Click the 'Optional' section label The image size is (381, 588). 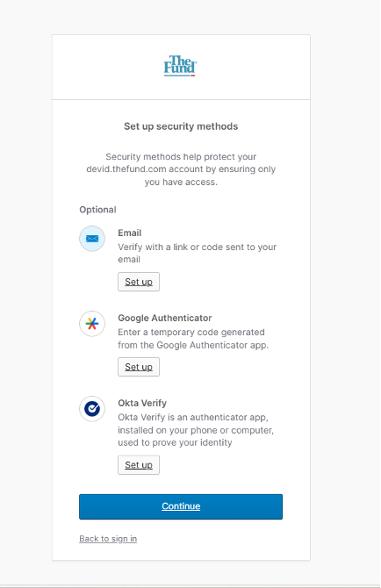[97, 210]
